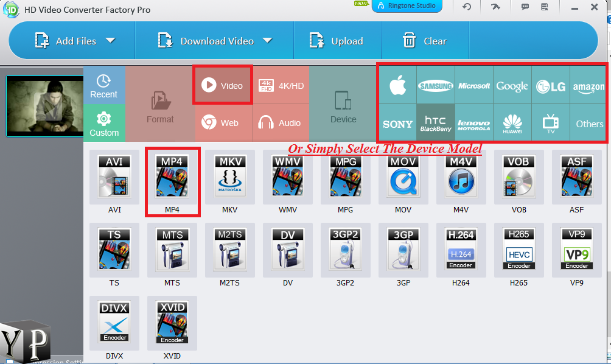Choose the VP9 encoder icon

click(576, 250)
